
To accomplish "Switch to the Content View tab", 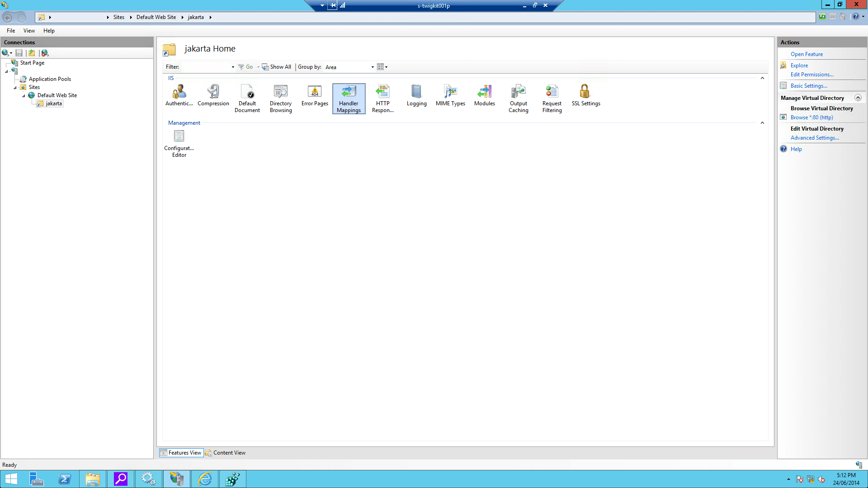I will 226,453.
